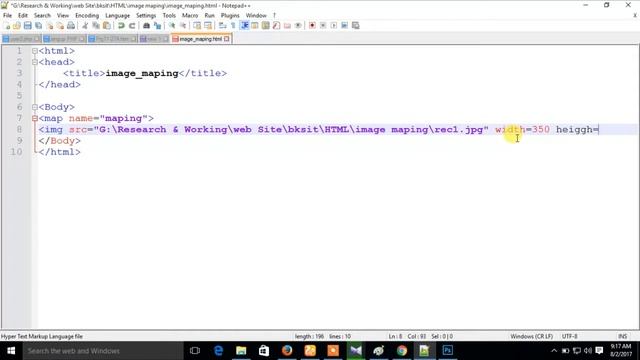
Task: Open the Edit menu
Action: [23, 16]
